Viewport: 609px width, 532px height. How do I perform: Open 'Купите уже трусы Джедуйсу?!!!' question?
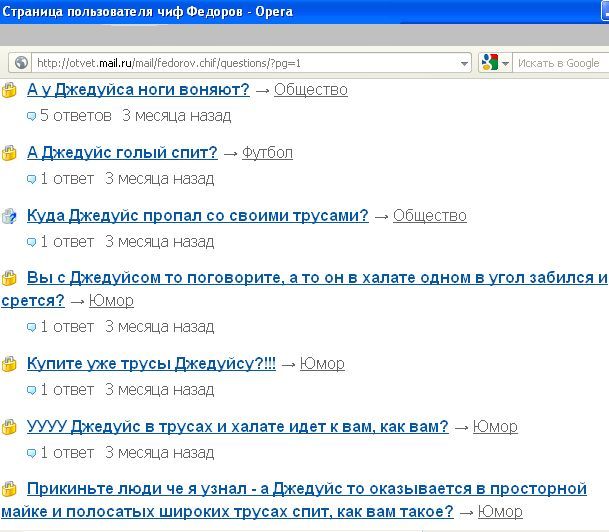[151, 364]
